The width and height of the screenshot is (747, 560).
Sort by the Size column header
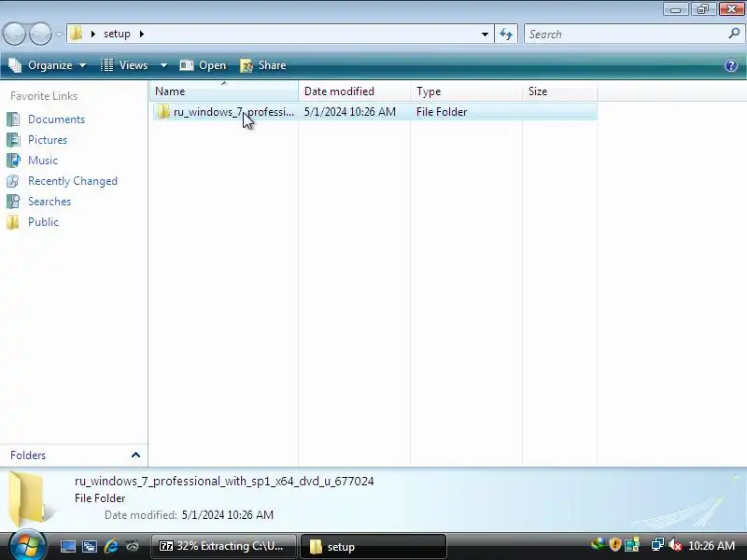click(x=559, y=91)
